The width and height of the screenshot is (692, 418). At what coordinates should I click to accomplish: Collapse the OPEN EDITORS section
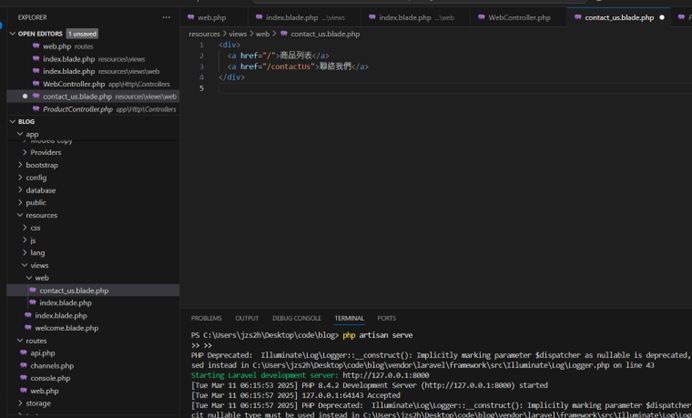point(12,34)
